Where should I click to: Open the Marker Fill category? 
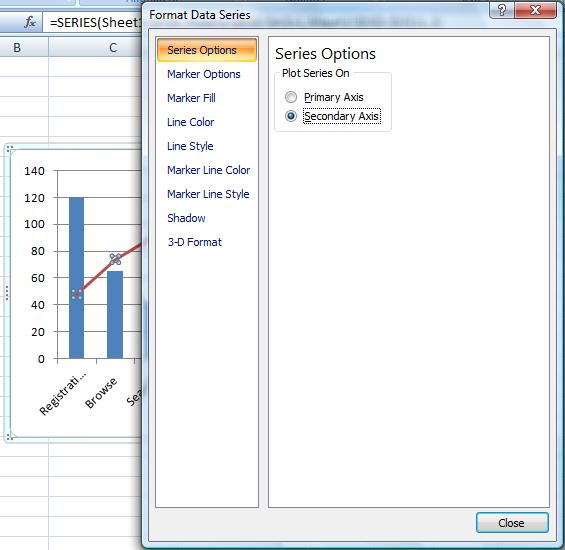pyautogui.click(x=191, y=98)
